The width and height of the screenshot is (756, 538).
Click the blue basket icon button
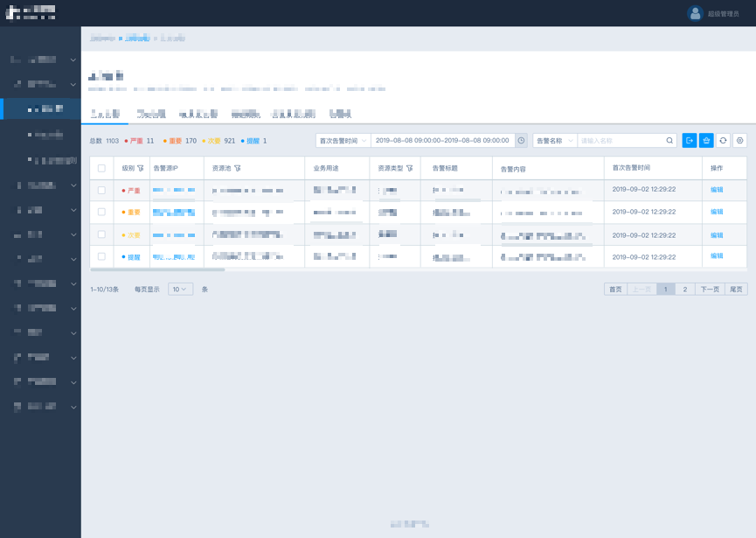coord(706,141)
